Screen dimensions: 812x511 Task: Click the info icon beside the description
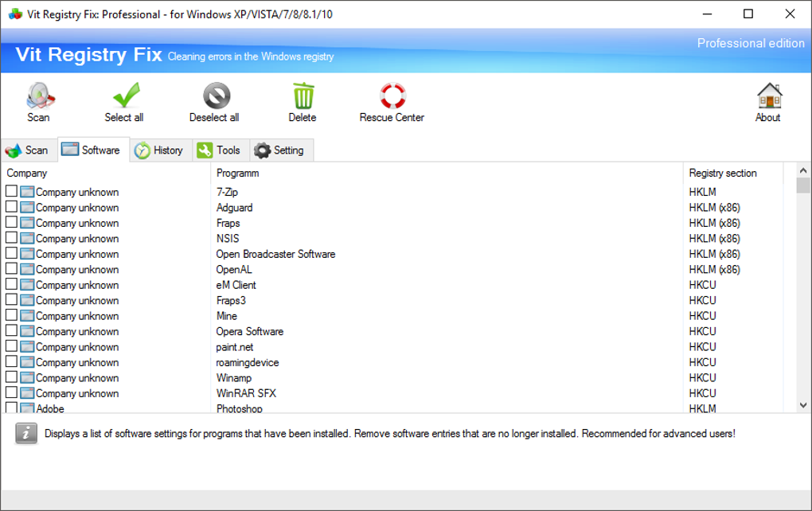coord(26,434)
